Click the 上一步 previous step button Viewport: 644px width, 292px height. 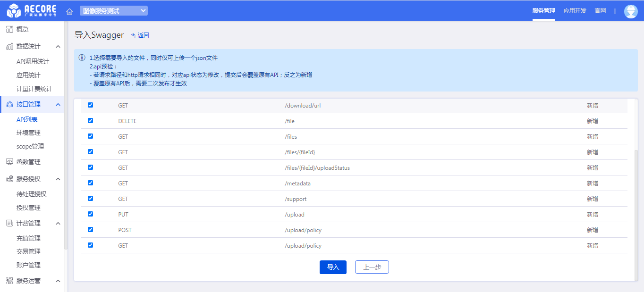(372, 267)
